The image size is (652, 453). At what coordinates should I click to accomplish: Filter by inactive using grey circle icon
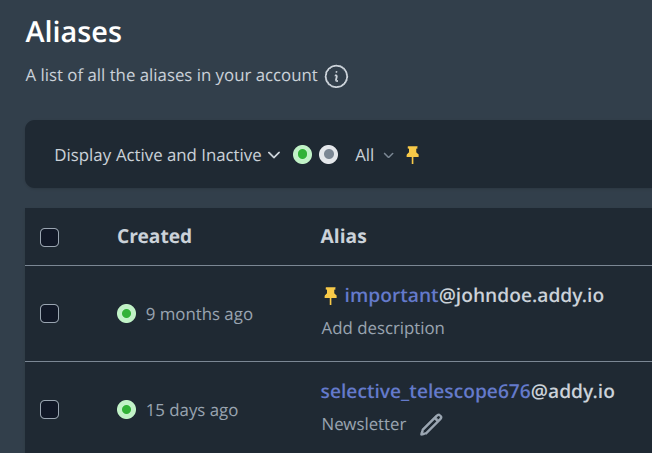tap(328, 155)
